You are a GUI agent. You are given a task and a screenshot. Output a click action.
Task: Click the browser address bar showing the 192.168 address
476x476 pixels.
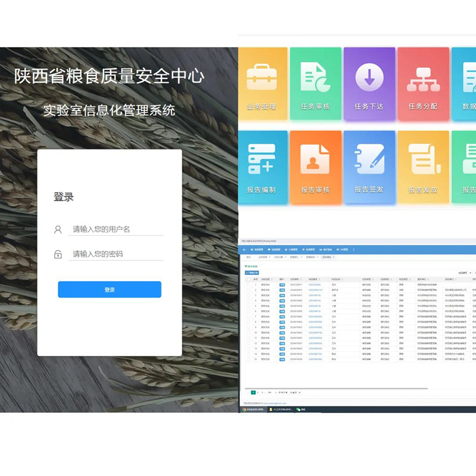coord(358,241)
